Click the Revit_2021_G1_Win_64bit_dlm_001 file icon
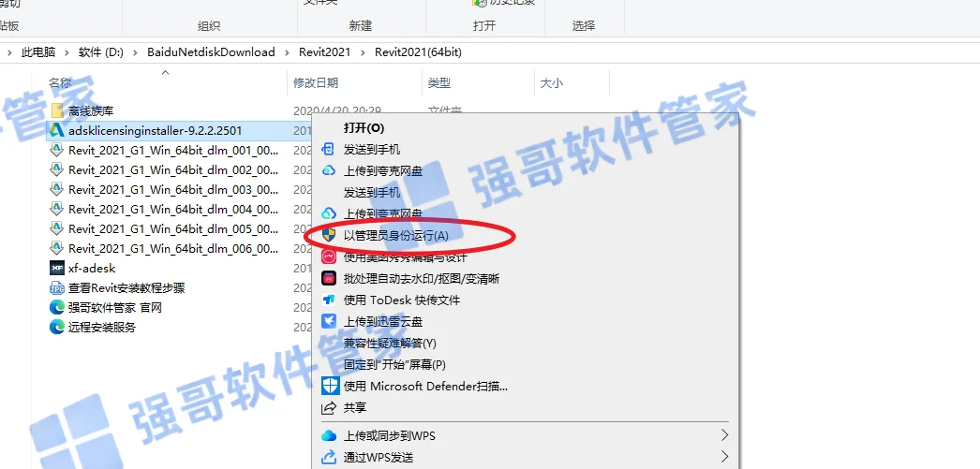 click(x=57, y=150)
